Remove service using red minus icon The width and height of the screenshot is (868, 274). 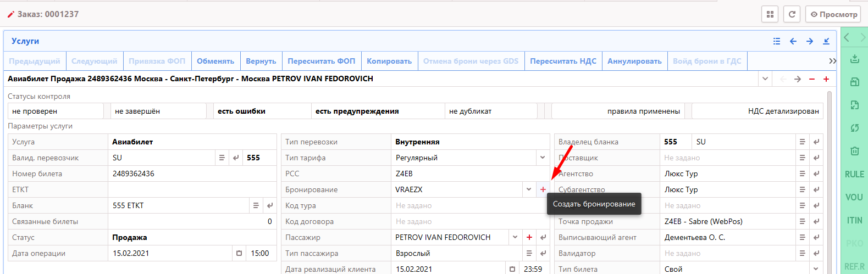pos(811,79)
